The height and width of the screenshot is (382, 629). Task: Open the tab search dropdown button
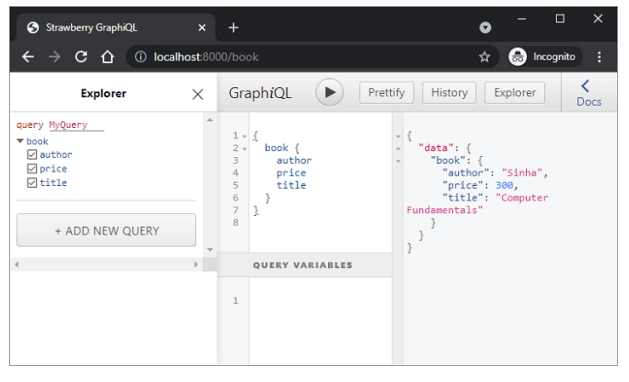[485, 28]
